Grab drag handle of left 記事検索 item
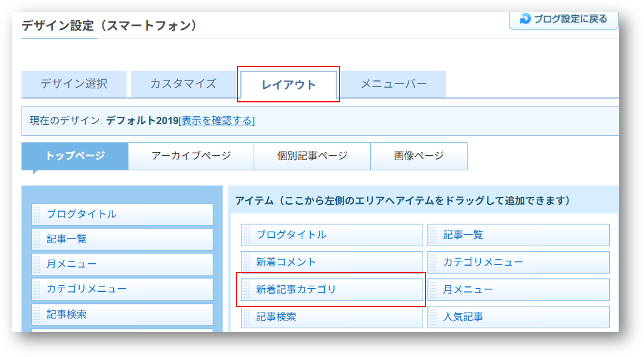The width and height of the screenshot is (644, 357). 37,314
